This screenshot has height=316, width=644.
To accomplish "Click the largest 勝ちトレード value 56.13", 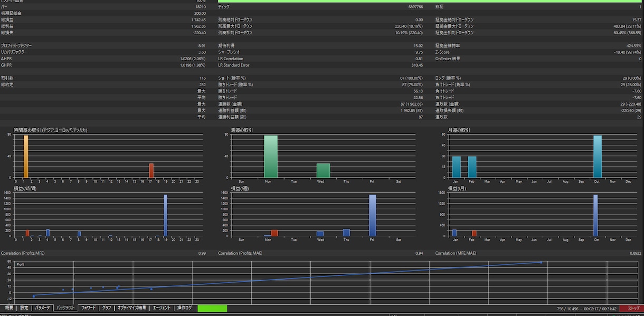I will (x=418, y=91).
